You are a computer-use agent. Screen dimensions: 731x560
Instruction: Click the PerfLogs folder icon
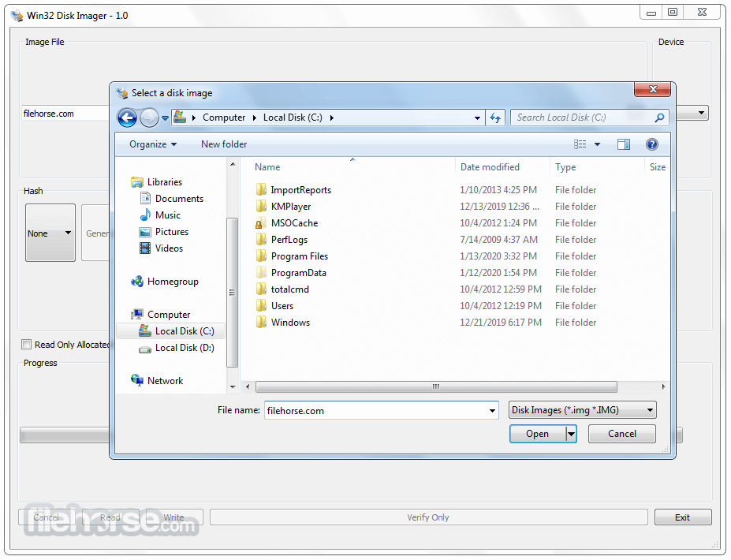coord(261,240)
